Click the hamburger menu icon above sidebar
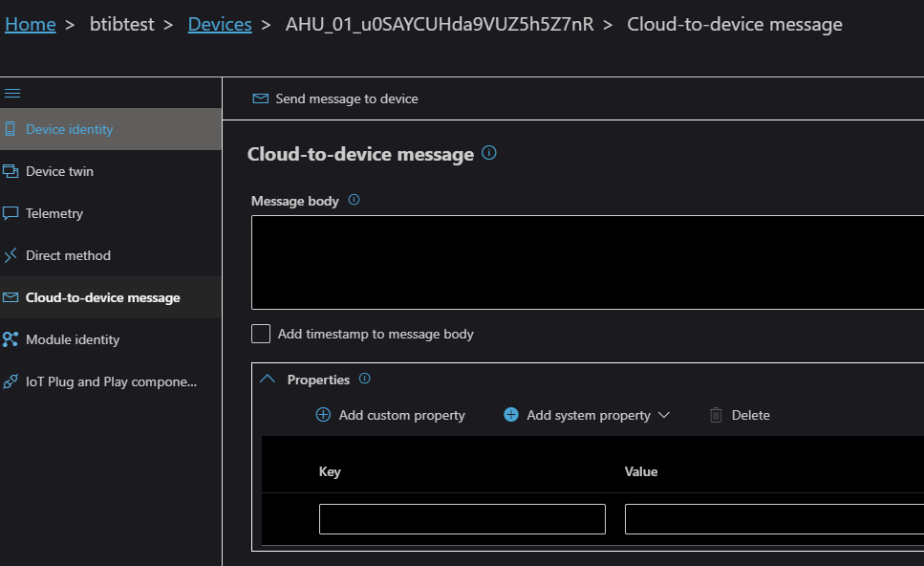 [x=12, y=93]
